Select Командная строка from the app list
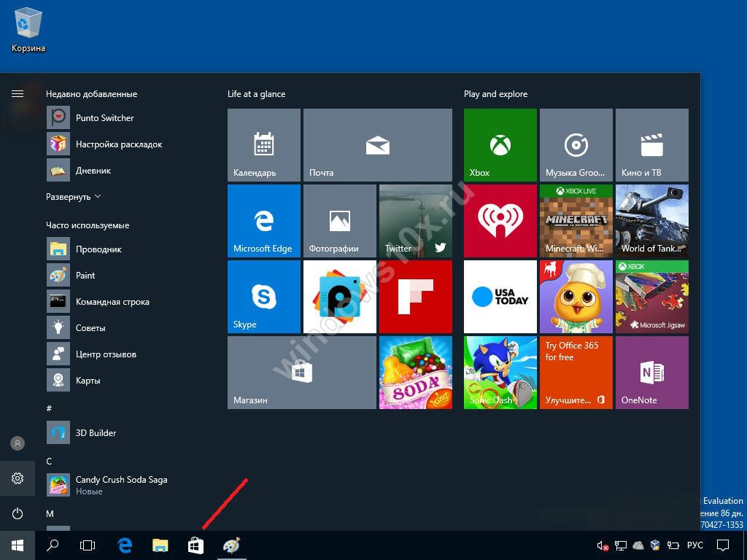This screenshot has width=747, height=560. (x=112, y=302)
